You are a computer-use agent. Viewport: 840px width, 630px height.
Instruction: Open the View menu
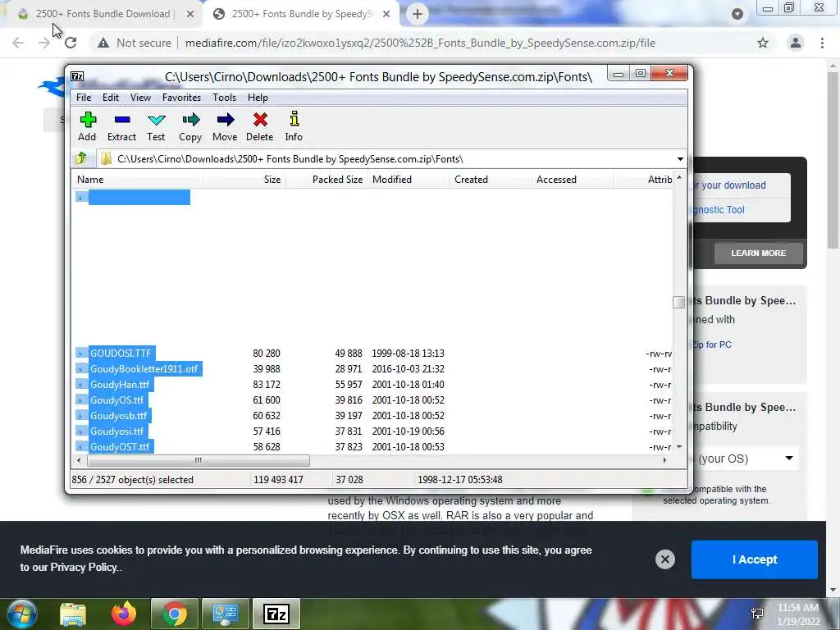tap(140, 98)
